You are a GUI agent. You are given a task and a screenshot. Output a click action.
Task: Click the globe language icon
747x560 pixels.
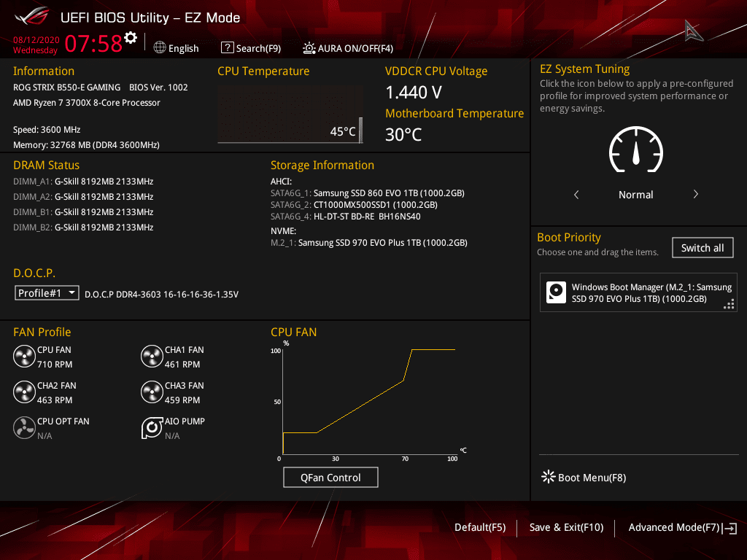tap(160, 47)
